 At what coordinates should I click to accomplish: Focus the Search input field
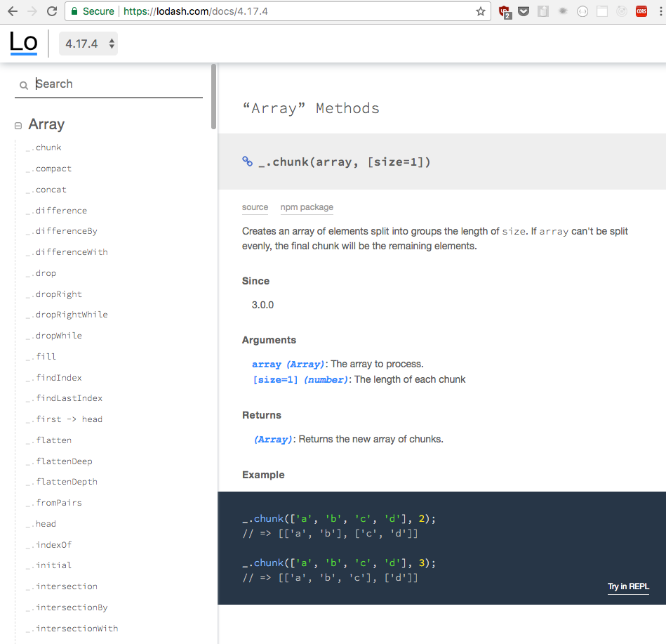(x=109, y=84)
